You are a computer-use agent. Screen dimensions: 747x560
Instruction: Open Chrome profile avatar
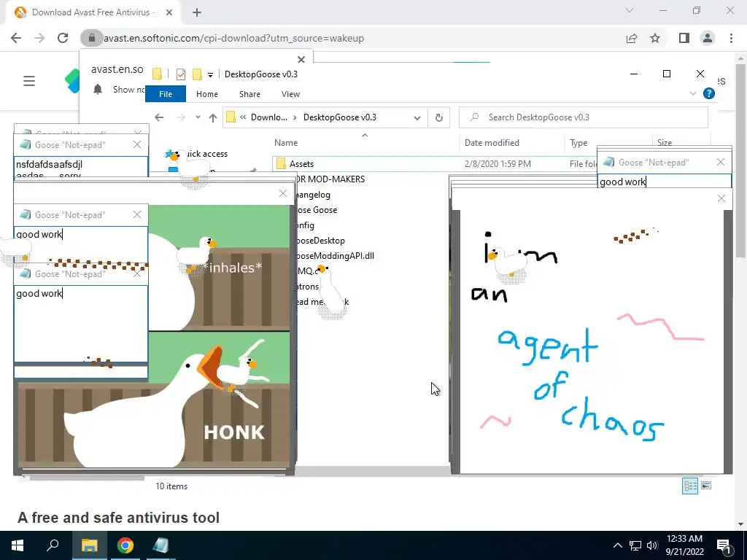click(x=708, y=38)
